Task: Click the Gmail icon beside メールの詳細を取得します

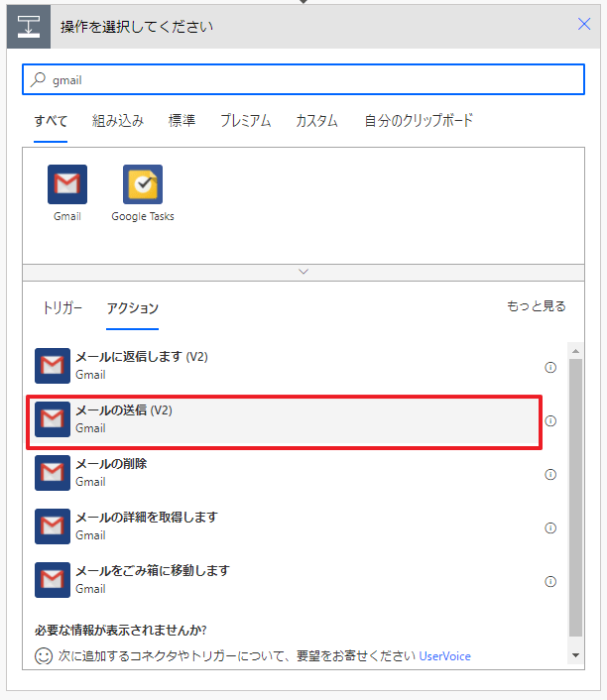Action: [53, 526]
